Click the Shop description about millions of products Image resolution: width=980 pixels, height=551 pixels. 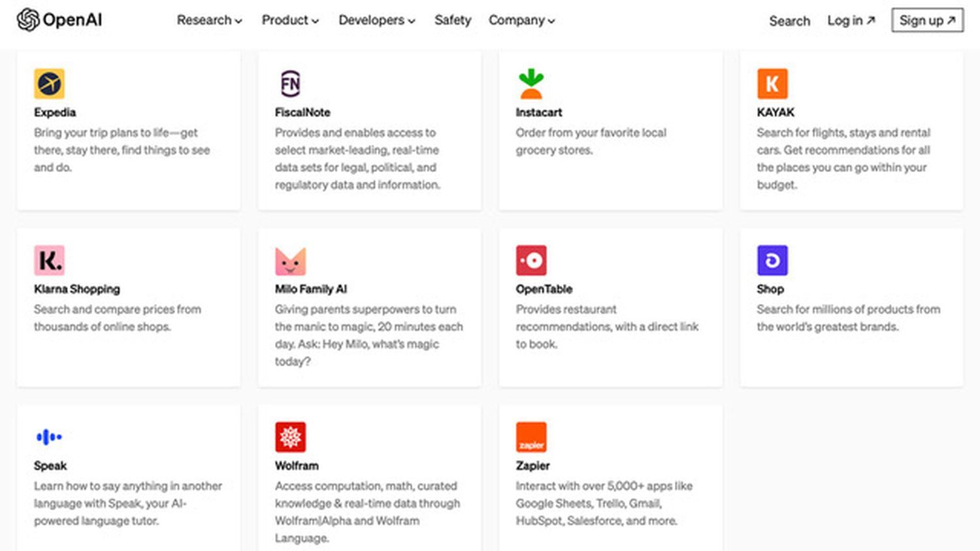coord(849,318)
